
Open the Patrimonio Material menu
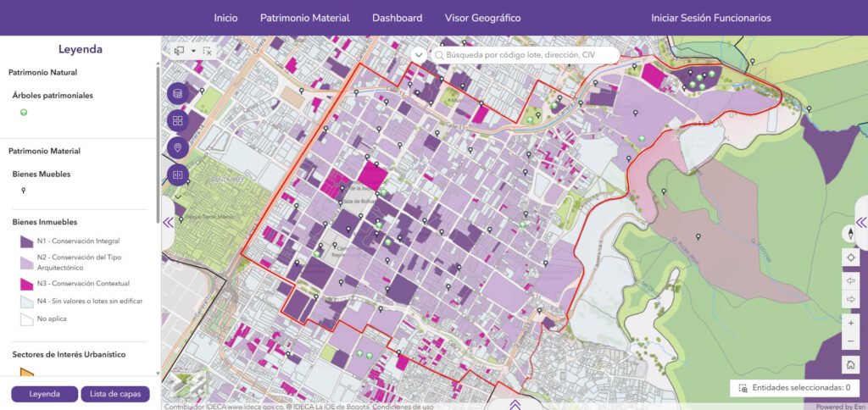[305, 18]
